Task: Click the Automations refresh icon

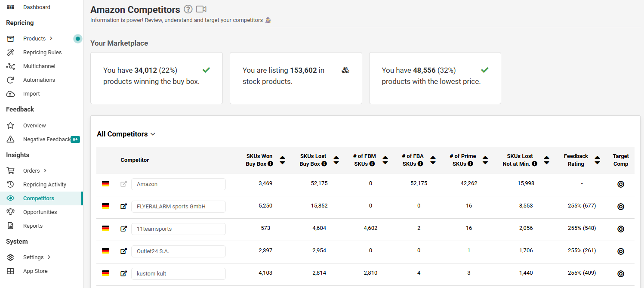Action: point(10,80)
